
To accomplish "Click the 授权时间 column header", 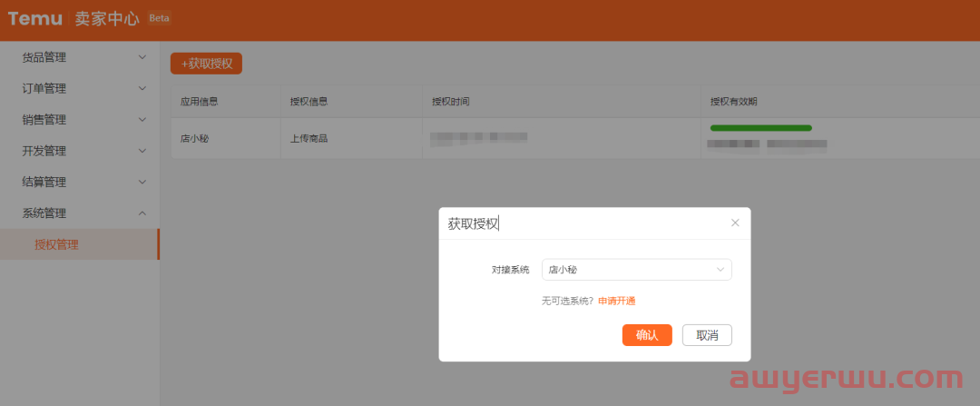I will pos(451,102).
